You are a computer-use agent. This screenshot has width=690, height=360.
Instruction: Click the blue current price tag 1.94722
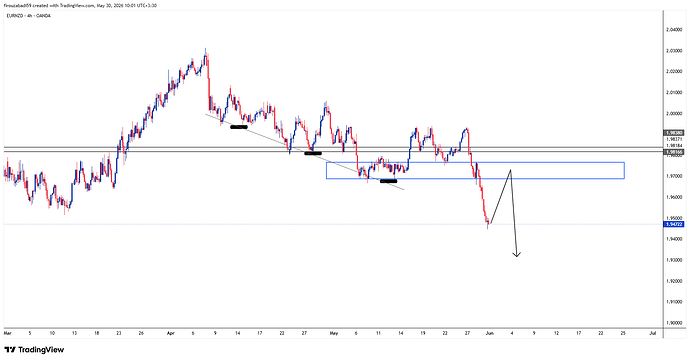pyautogui.click(x=674, y=224)
